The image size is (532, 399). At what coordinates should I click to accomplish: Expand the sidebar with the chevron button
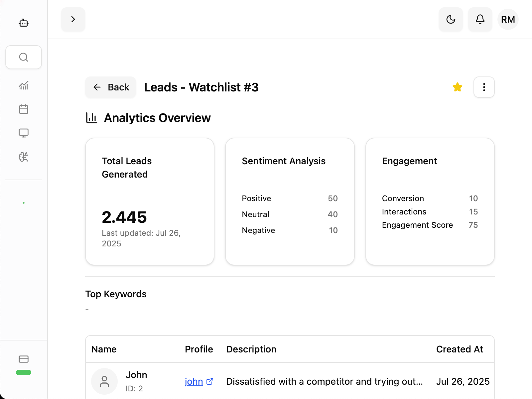point(73,19)
